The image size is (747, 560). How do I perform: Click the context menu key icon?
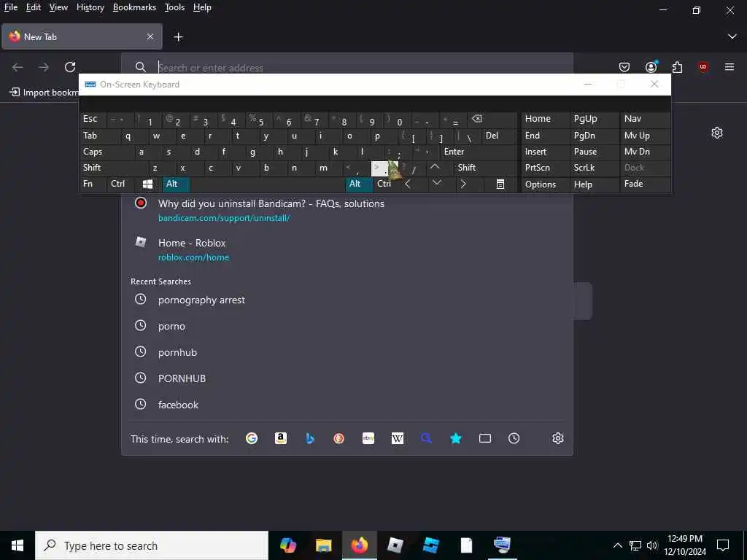(x=500, y=184)
